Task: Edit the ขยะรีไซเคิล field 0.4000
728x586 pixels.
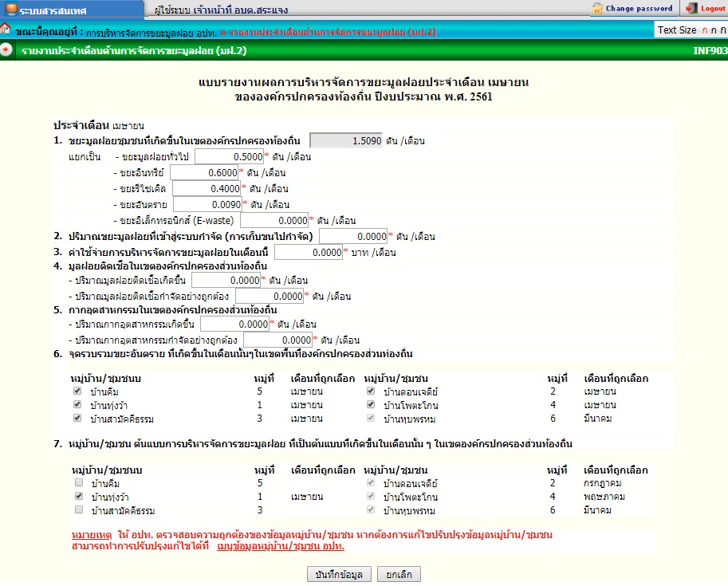Action: coord(207,188)
